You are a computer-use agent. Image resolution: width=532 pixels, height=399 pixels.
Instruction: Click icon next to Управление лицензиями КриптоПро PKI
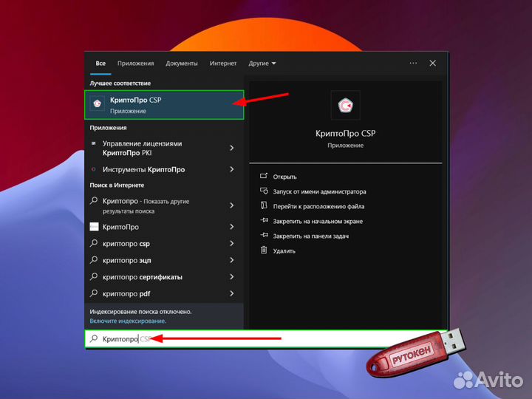tap(94, 143)
